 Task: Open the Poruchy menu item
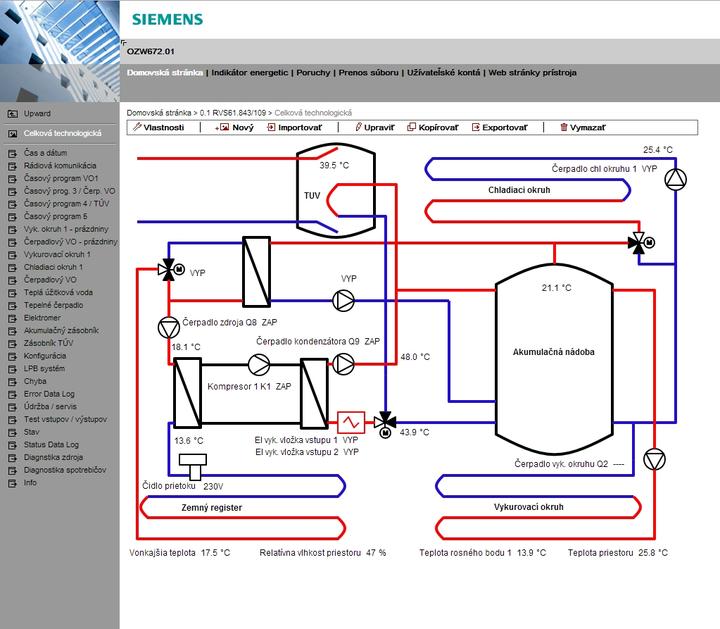point(313,73)
